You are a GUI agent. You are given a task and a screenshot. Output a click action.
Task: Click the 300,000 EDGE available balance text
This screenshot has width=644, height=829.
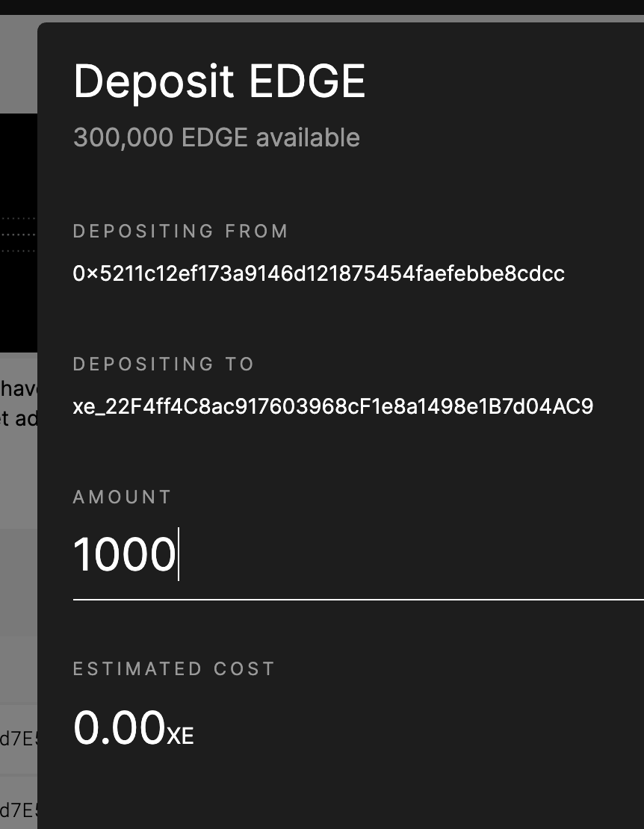click(x=216, y=137)
